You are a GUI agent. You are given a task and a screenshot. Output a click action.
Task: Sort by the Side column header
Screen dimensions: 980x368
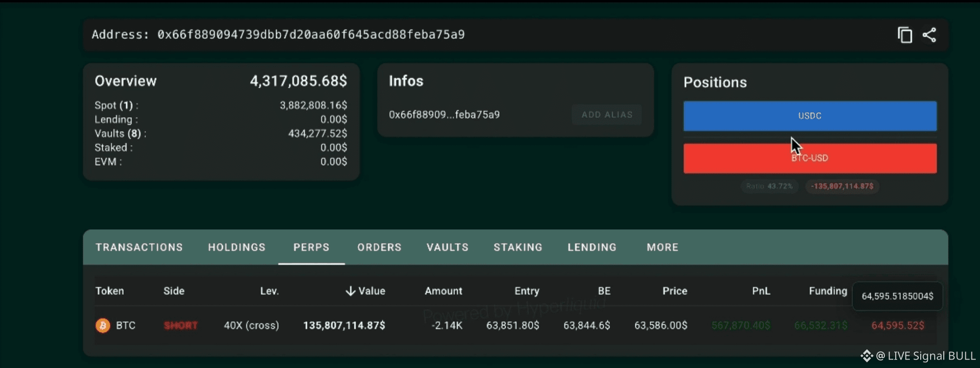coord(174,291)
